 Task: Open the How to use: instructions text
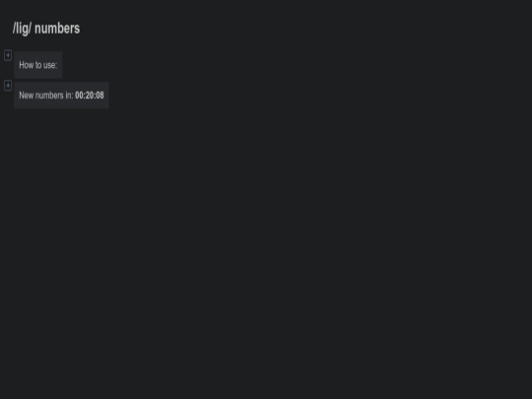coord(38,65)
